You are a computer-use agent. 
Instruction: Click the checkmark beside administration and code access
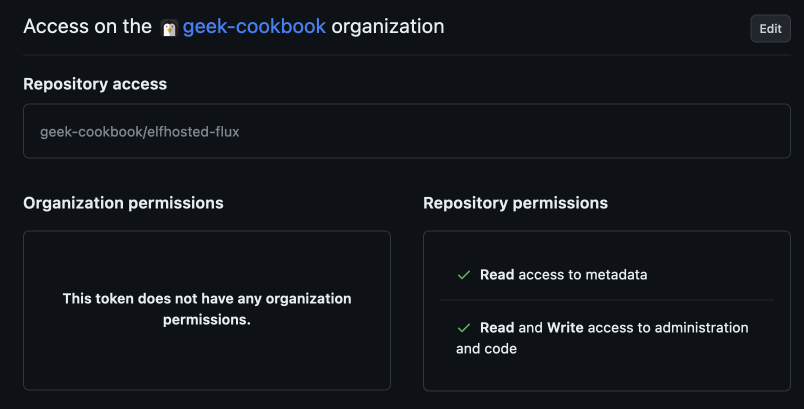tap(463, 328)
